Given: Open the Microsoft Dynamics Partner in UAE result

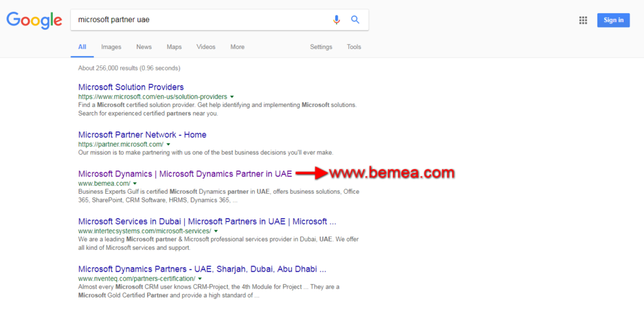Looking at the screenshot, I should coord(185,173).
